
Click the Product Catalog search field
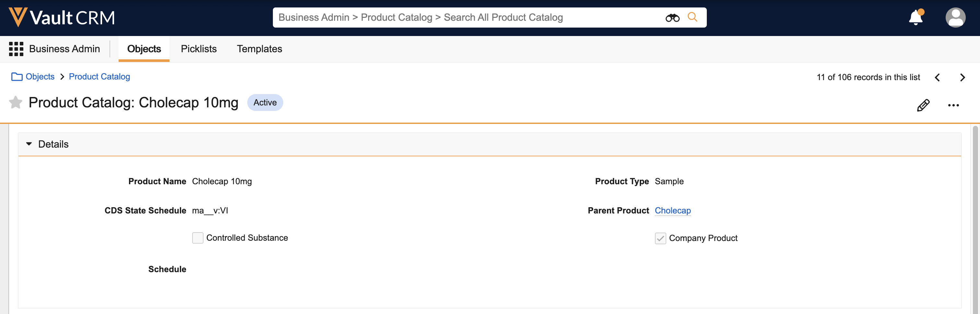click(x=468, y=18)
